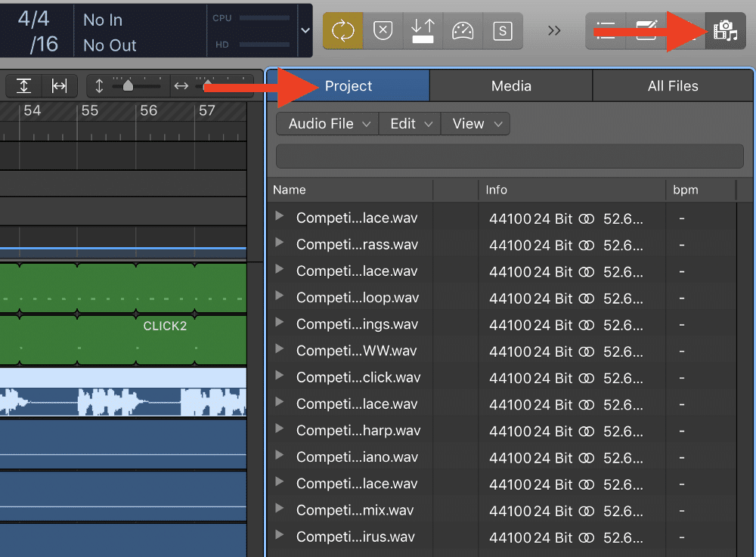Click stereo icon in the rass.wav row
Image resolution: width=756 pixels, height=557 pixels.
[587, 246]
